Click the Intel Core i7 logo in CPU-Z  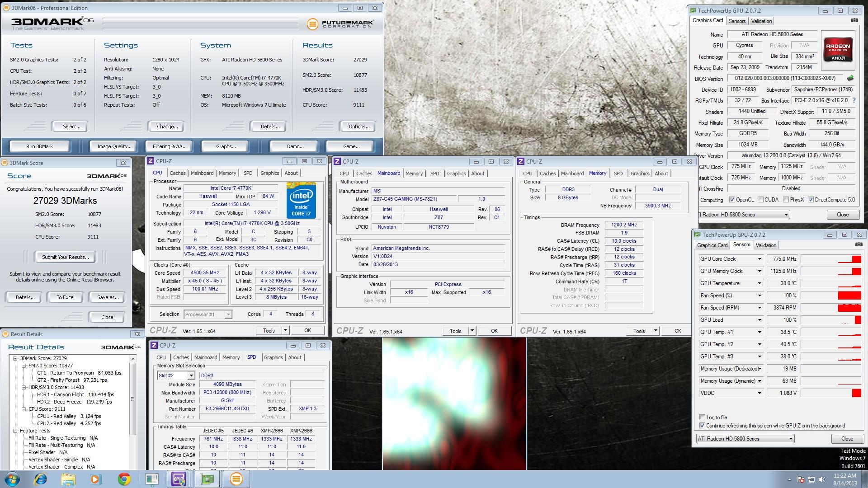tap(301, 201)
